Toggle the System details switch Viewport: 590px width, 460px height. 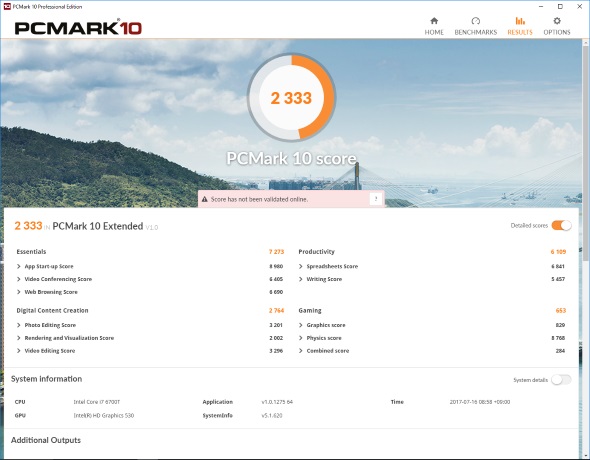(561, 380)
